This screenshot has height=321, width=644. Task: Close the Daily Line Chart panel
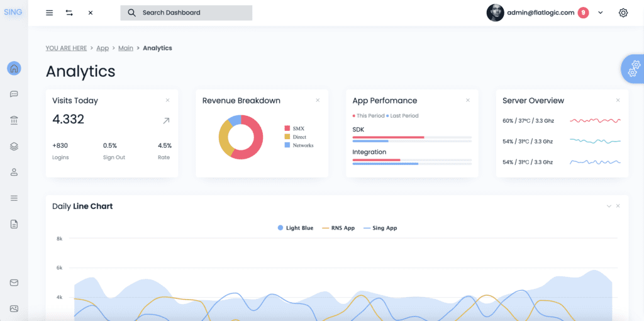coord(618,206)
